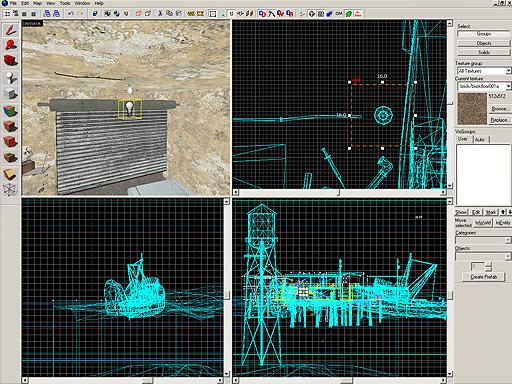This screenshot has width=512, height=384.
Task: Select the Magnify tool
Action: 10,45
